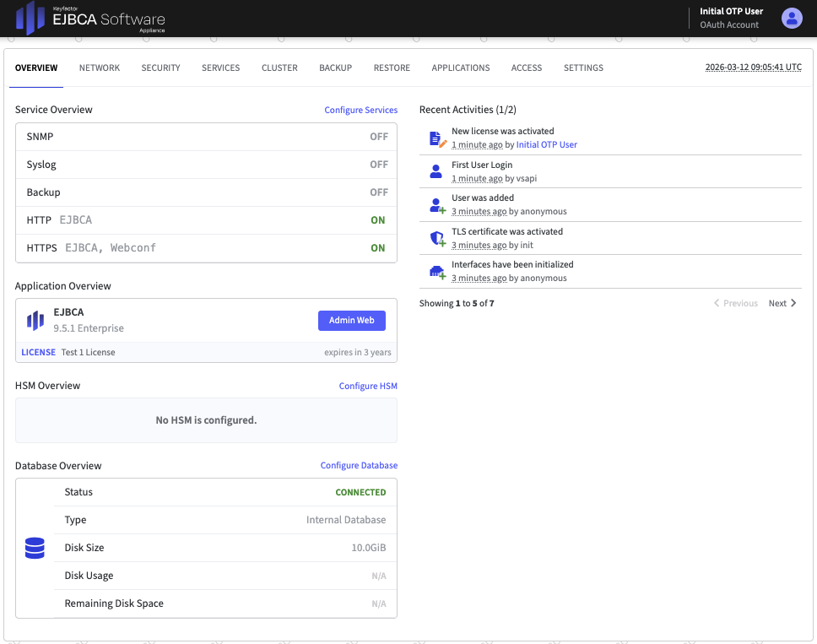Click the EJBCA application logo icon
817x644 pixels.
pyautogui.click(x=35, y=321)
